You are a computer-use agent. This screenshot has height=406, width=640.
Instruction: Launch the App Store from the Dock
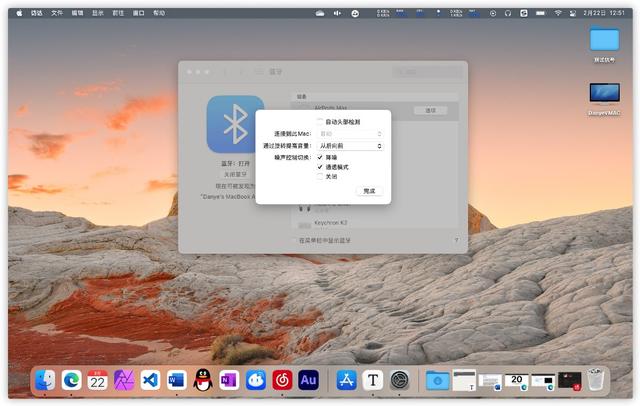[x=347, y=380]
